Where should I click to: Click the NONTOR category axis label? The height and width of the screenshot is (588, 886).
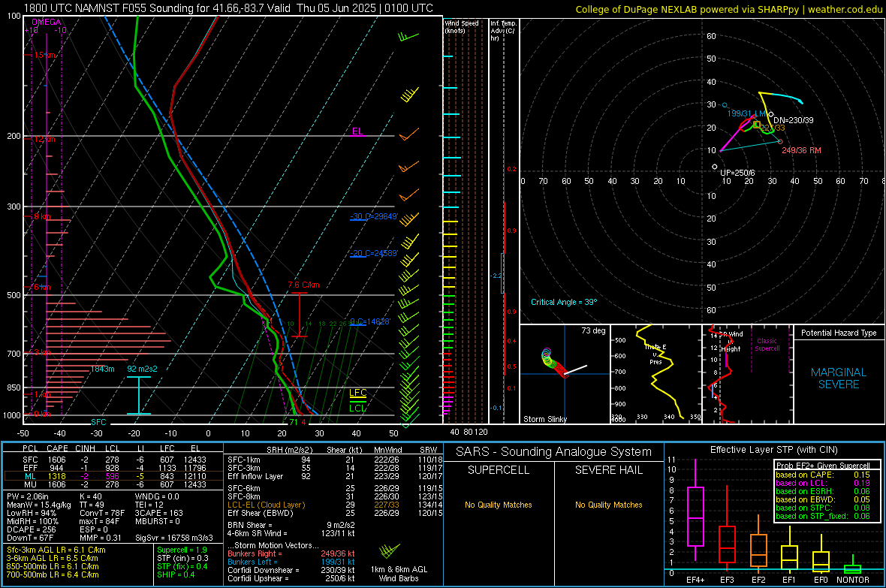coord(853,580)
